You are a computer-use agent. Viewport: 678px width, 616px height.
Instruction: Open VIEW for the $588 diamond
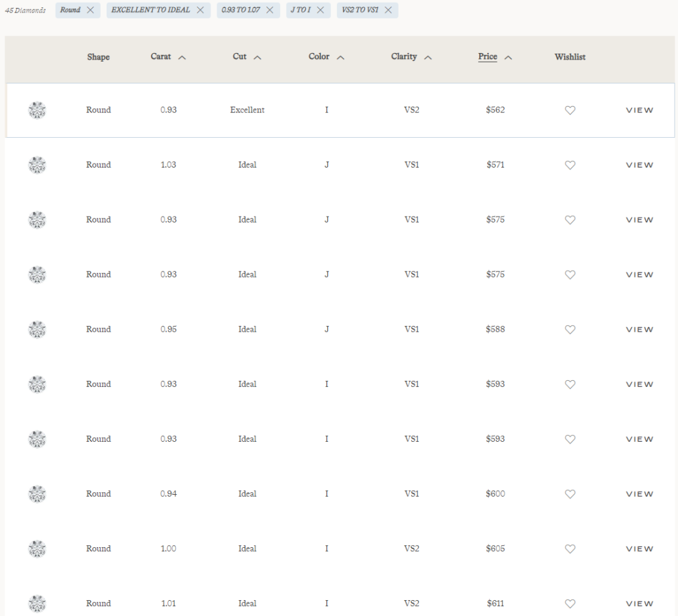[x=640, y=330]
